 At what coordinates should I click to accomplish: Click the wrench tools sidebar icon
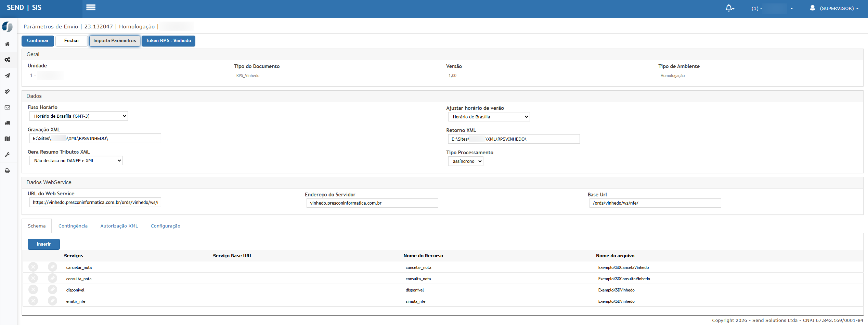point(7,155)
